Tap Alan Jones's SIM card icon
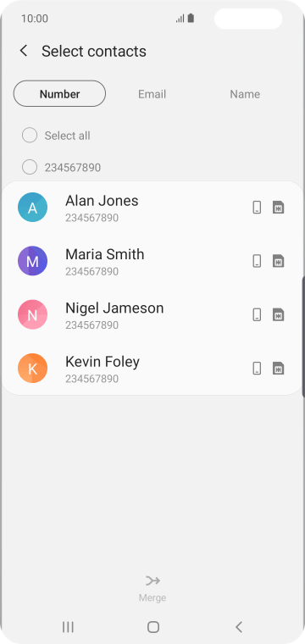Viewport: 305px width, 644px height. (279, 208)
